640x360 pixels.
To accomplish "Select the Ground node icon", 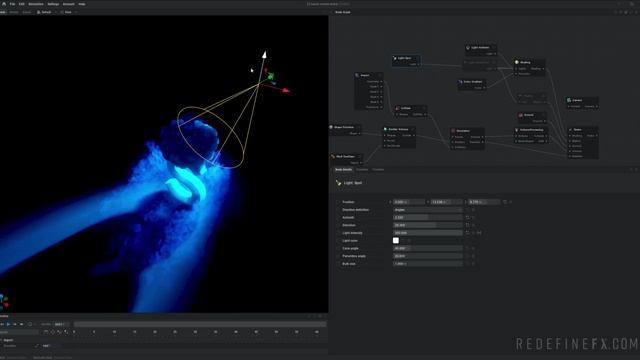I will tap(521, 115).
